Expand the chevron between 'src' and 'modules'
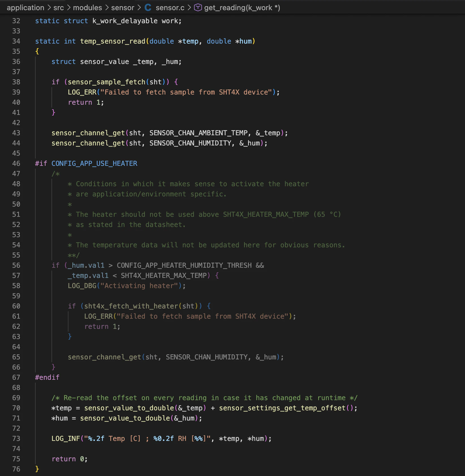This screenshot has width=465, height=476. [x=68, y=8]
